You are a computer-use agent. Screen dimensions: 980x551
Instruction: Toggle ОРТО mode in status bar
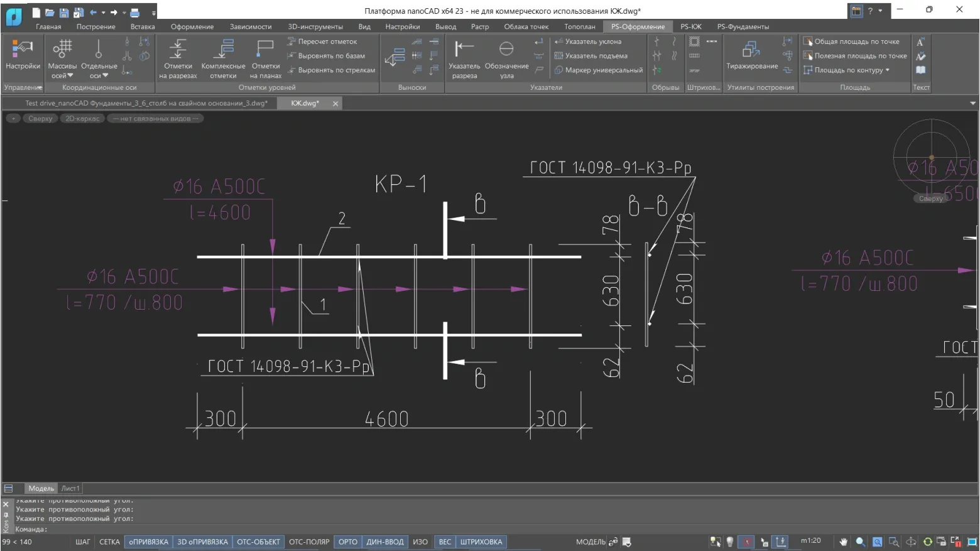point(347,542)
